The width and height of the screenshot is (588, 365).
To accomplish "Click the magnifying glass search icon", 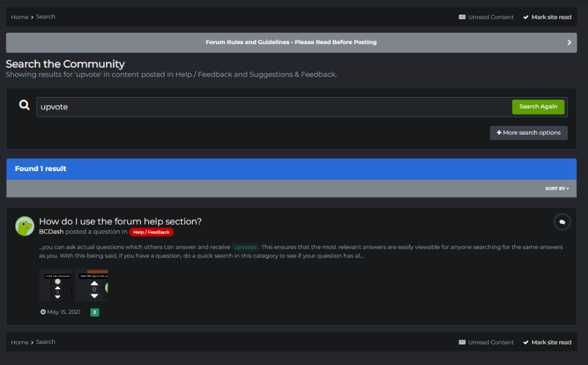I will (x=24, y=105).
